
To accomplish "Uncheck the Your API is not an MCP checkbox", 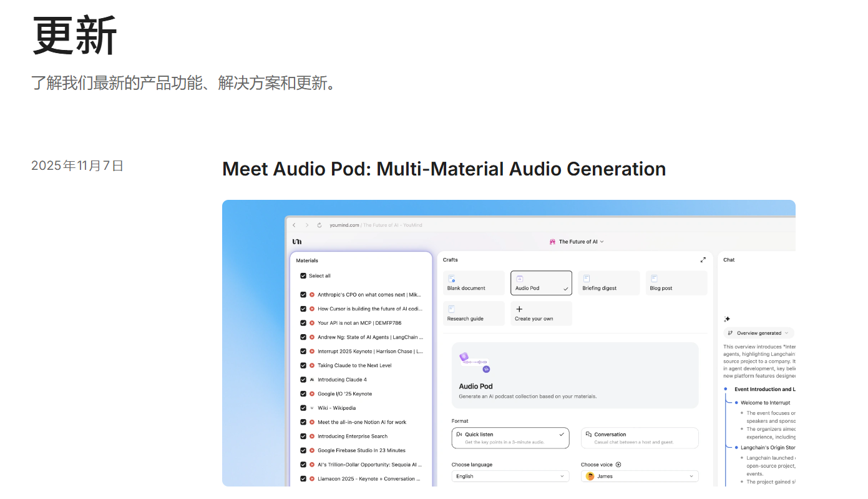I will coord(303,323).
